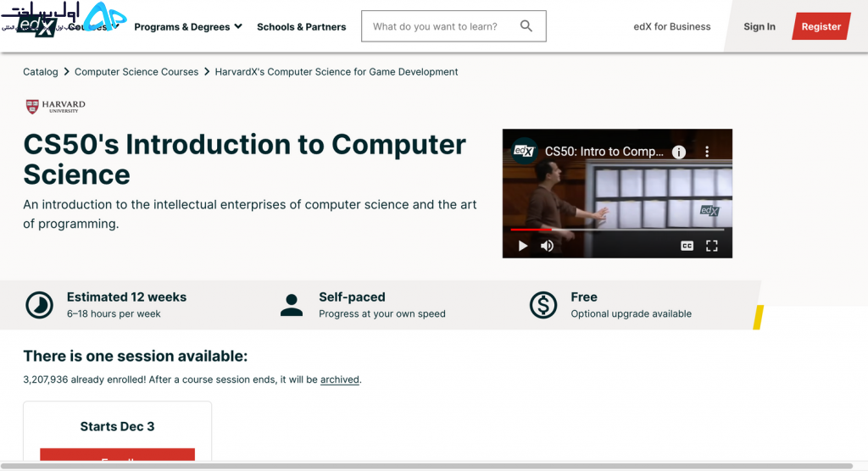The width and height of the screenshot is (868, 471).
Task: Open the video's three-dot options menu
Action: (708, 152)
